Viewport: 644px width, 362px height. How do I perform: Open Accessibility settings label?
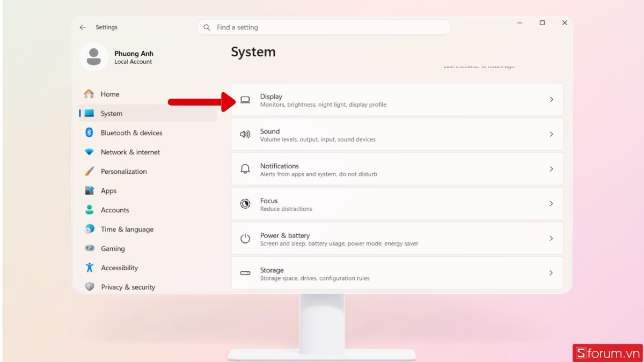pyautogui.click(x=119, y=268)
